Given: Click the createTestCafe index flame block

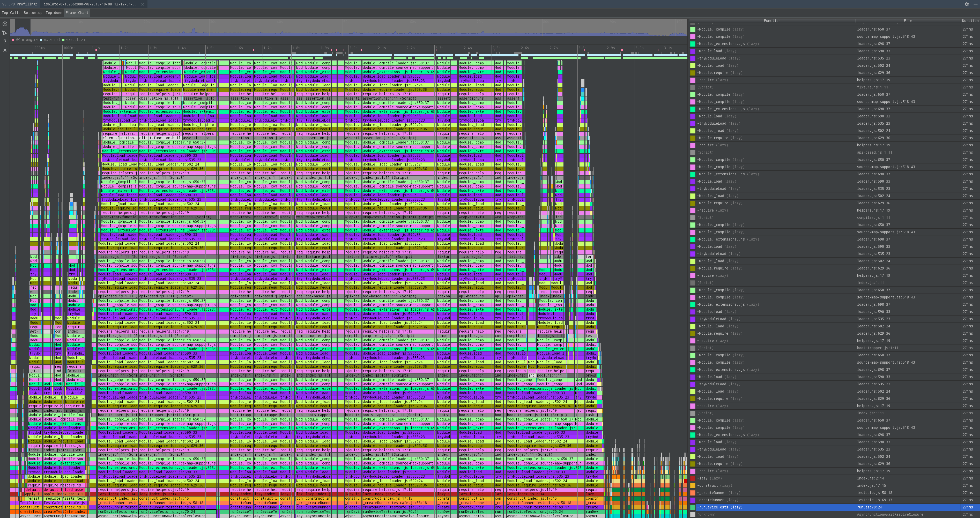Looking at the screenshot, I should [x=65, y=512].
